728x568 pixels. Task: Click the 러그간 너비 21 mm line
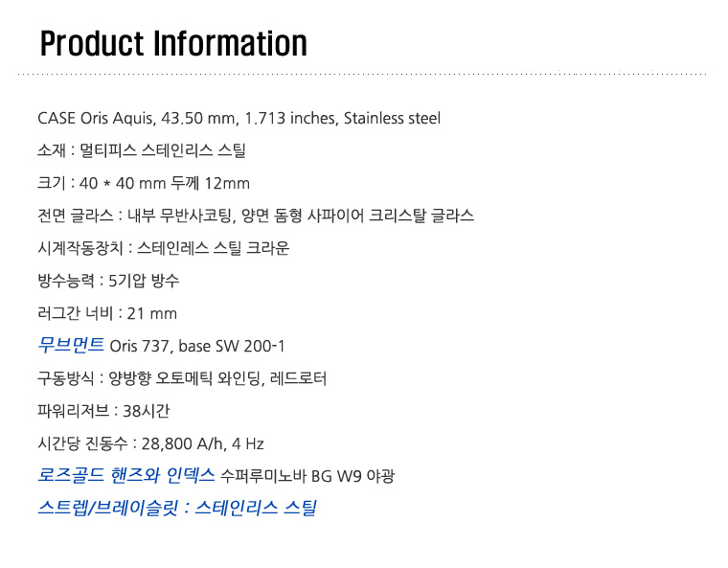tap(106, 313)
